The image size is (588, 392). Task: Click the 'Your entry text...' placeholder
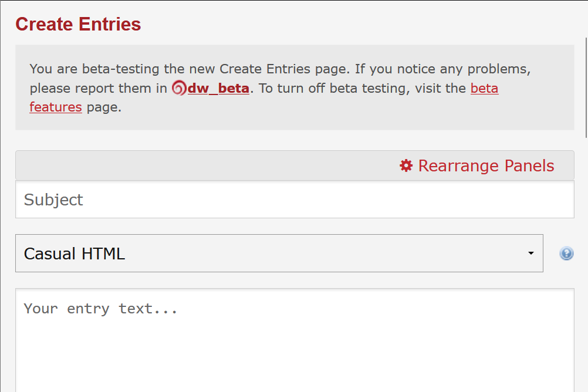point(100,309)
